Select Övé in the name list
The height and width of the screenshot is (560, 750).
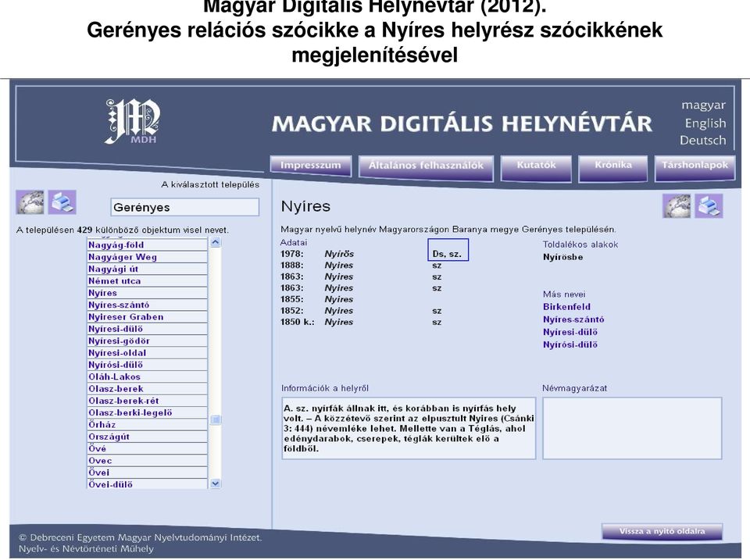pyautogui.click(x=148, y=448)
